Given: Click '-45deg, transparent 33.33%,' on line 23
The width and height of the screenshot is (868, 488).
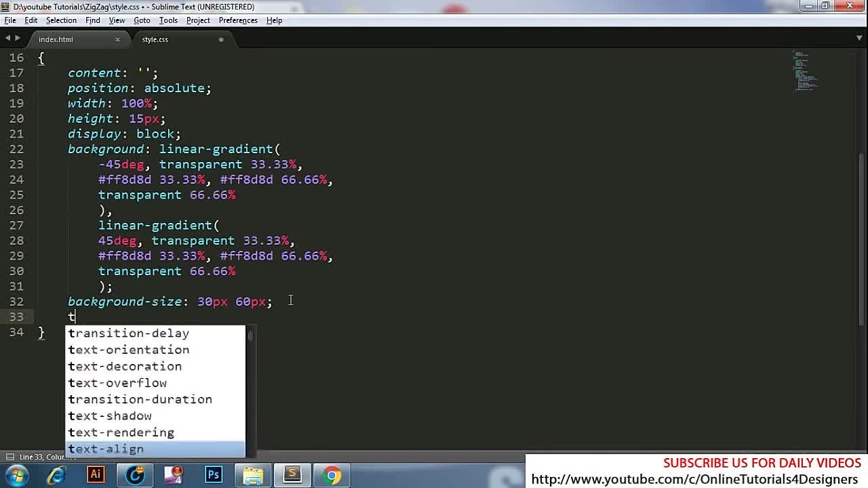Looking at the screenshot, I should point(200,165).
